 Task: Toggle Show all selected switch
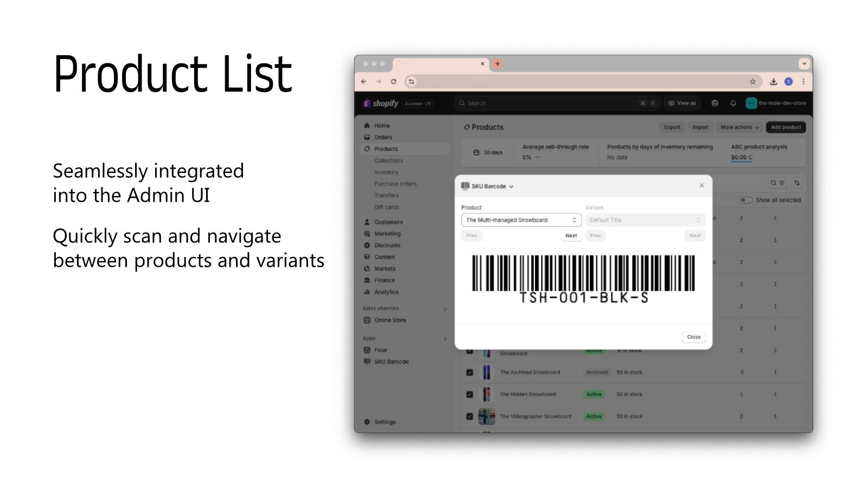(x=746, y=200)
